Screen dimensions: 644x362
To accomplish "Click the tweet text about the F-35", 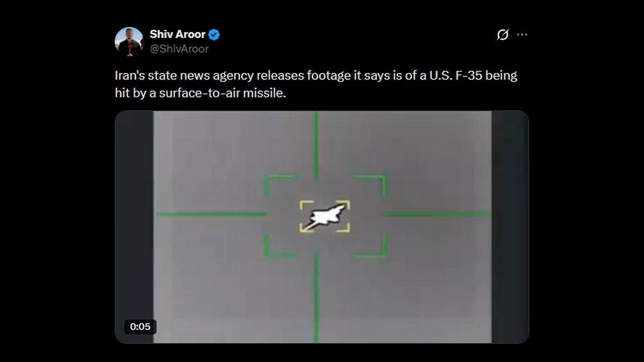I will [316, 84].
